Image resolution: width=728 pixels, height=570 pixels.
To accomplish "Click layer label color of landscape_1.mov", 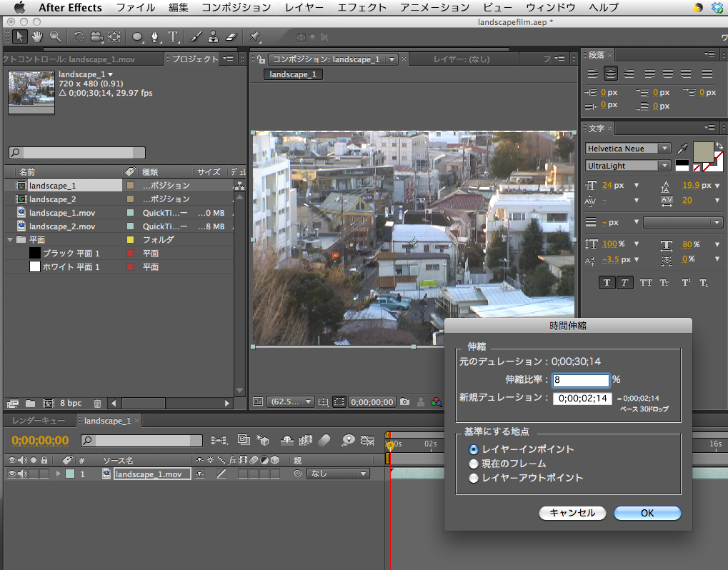I will pyautogui.click(x=70, y=474).
